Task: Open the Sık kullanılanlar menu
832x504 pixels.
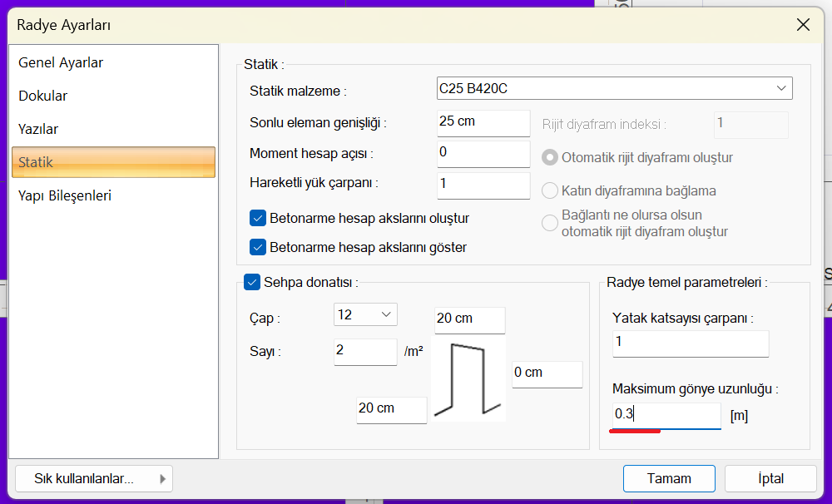Action: click(94, 478)
